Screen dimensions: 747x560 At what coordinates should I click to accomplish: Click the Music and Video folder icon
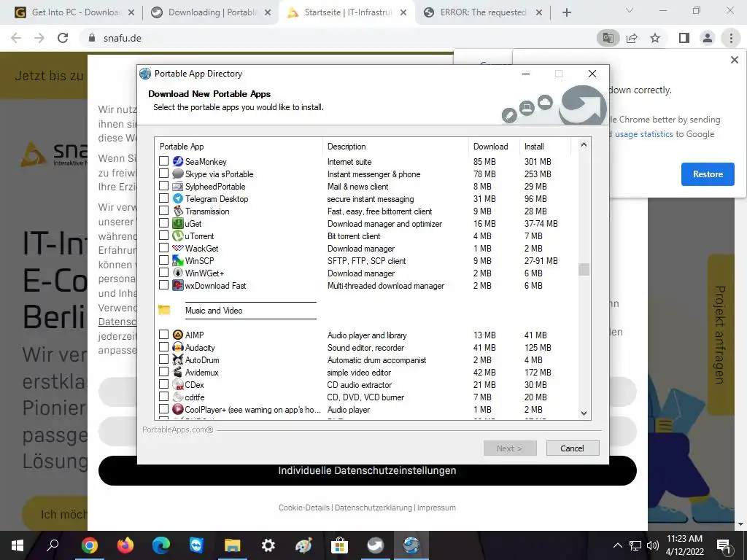pyautogui.click(x=164, y=310)
